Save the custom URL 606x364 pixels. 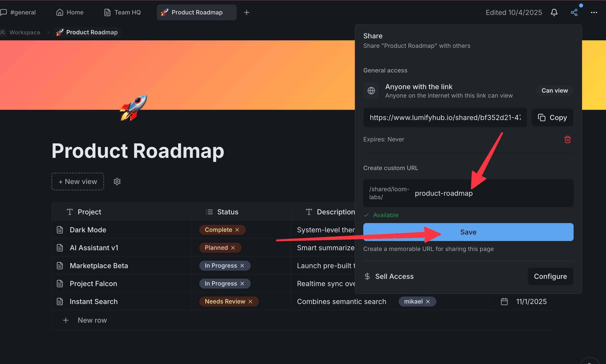click(468, 232)
